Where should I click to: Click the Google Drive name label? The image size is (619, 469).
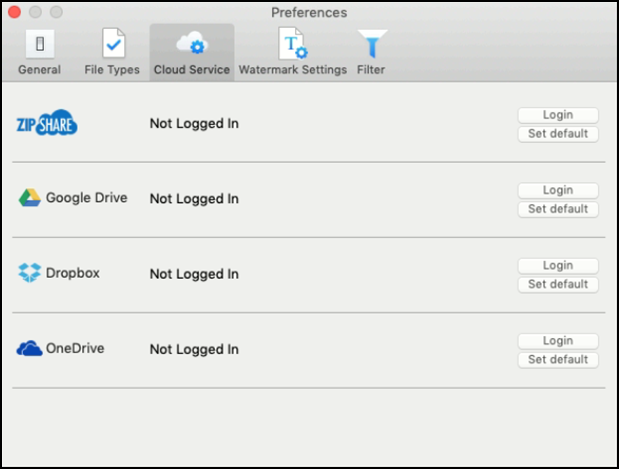(x=87, y=198)
